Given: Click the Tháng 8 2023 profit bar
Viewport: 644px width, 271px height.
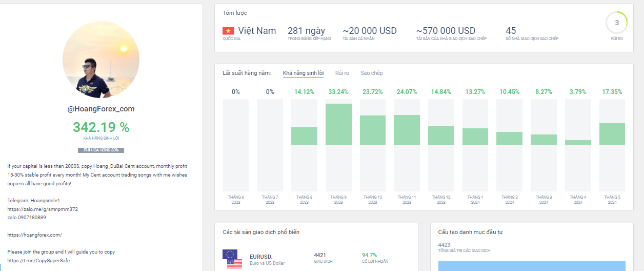Looking at the screenshot, I should click(304, 136).
